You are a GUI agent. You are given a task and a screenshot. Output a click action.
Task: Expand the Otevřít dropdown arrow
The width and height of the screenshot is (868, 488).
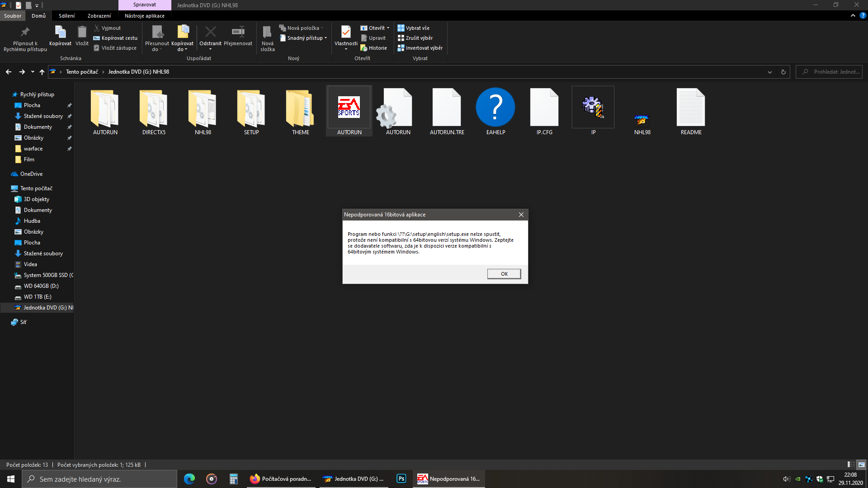point(388,28)
